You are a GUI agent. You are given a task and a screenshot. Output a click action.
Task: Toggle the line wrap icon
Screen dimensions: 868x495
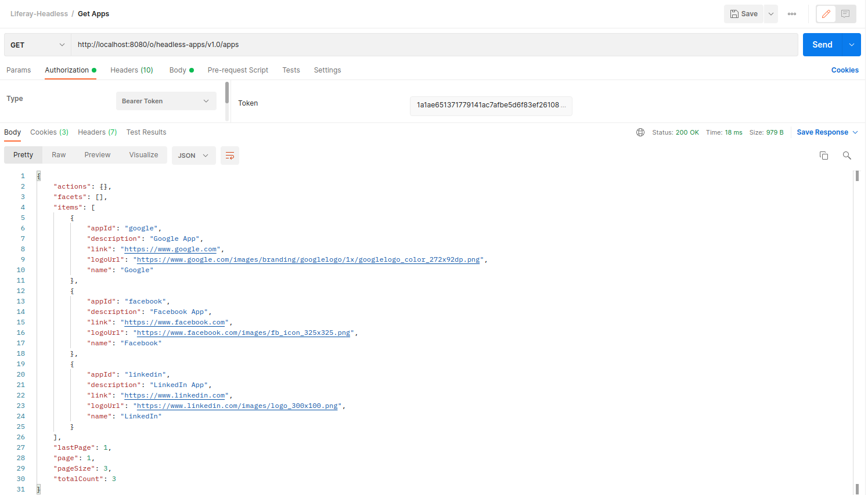(x=230, y=156)
